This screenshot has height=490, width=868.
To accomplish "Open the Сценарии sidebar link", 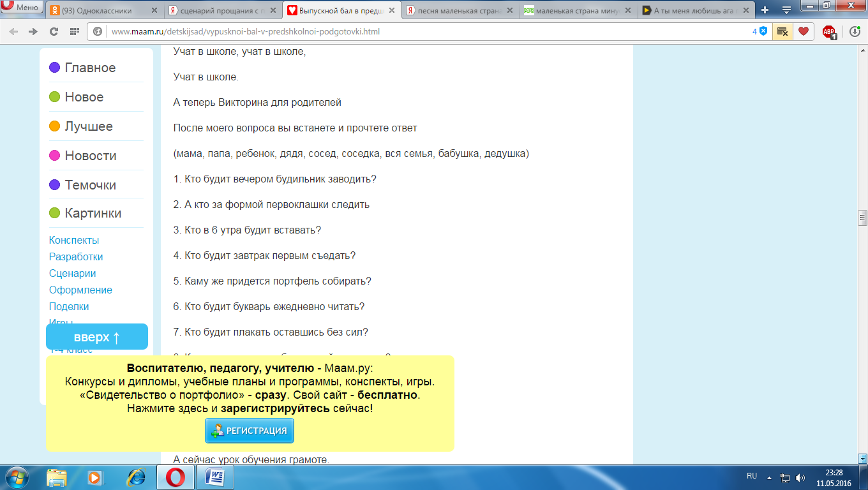I will [x=72, y=273].
